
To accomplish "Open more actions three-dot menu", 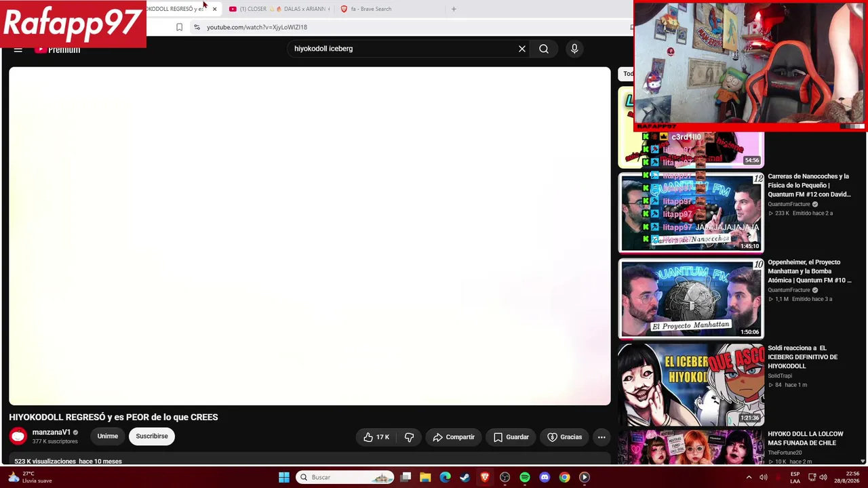I will [x=601, y=437].
